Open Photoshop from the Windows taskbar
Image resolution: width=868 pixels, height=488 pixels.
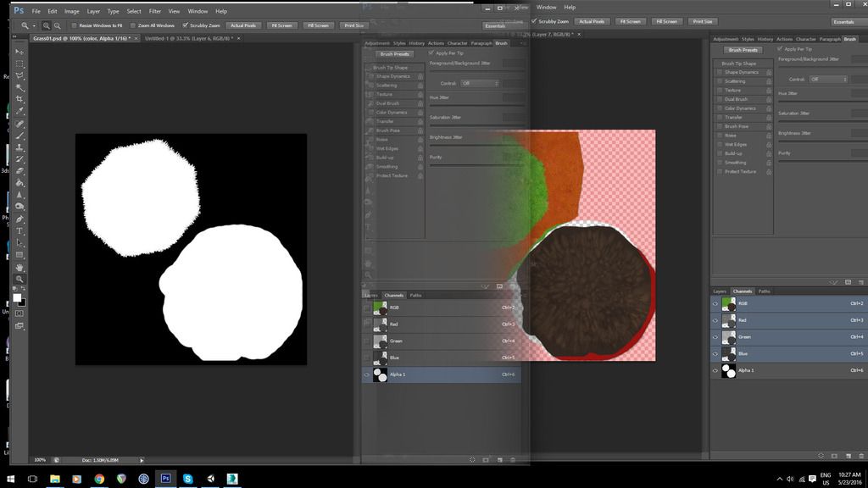pyautogui.click(x=165, y=479)
